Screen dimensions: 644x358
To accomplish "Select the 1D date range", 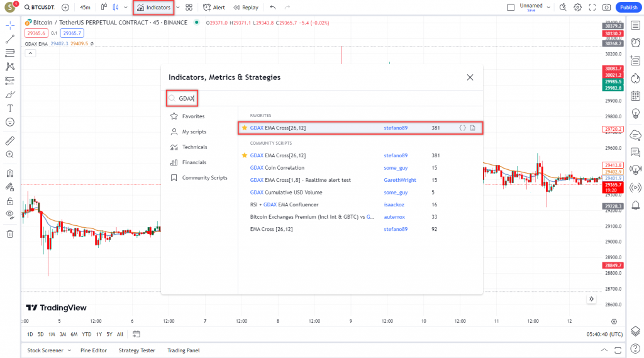I will point(30,335).
